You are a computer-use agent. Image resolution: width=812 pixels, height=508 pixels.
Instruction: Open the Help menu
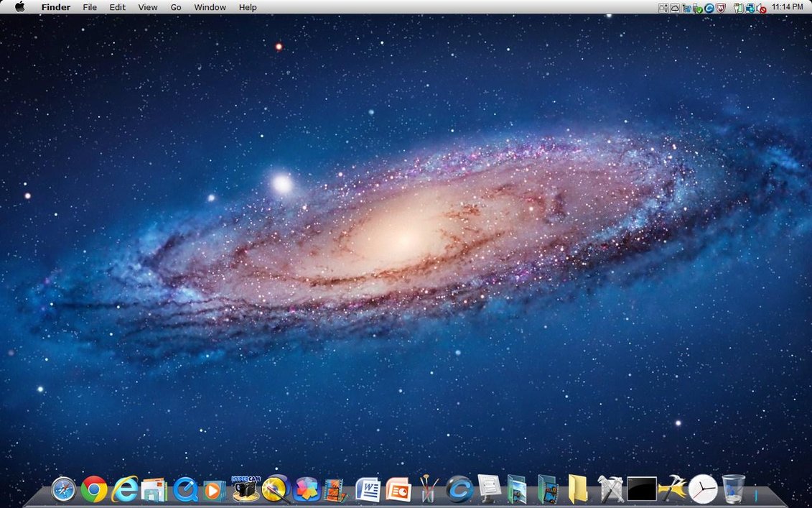(x=248, y=7)
